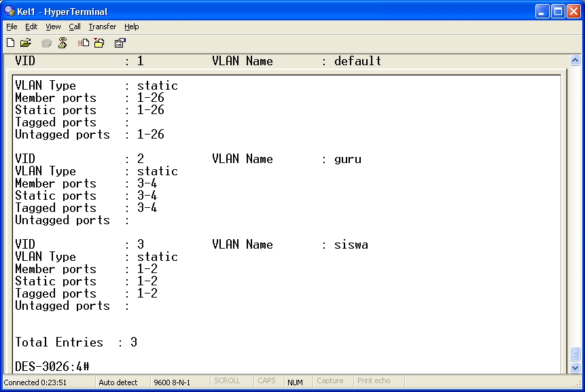Click the 'Untagged ports : 1-26' line
This screenshot has width=585, height=392.
point(90,135)
